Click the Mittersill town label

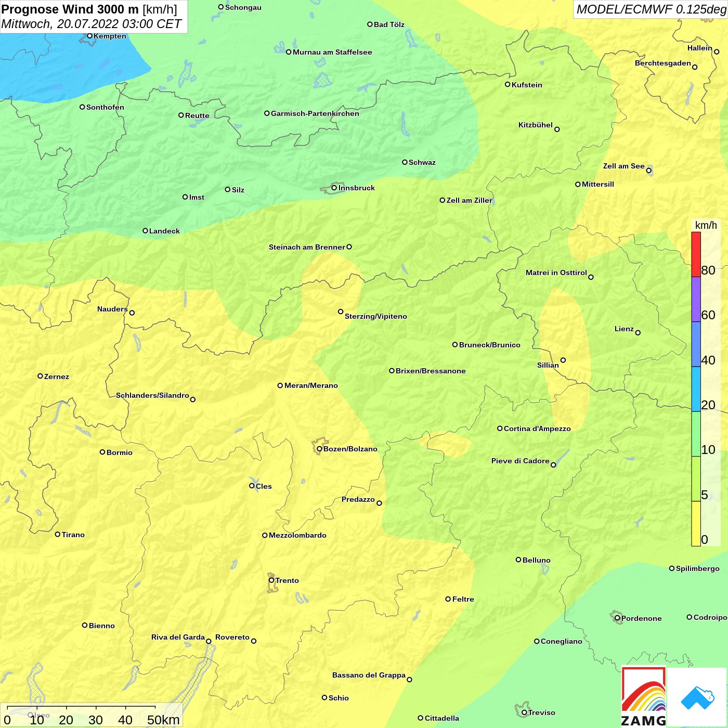click(598, 184)
